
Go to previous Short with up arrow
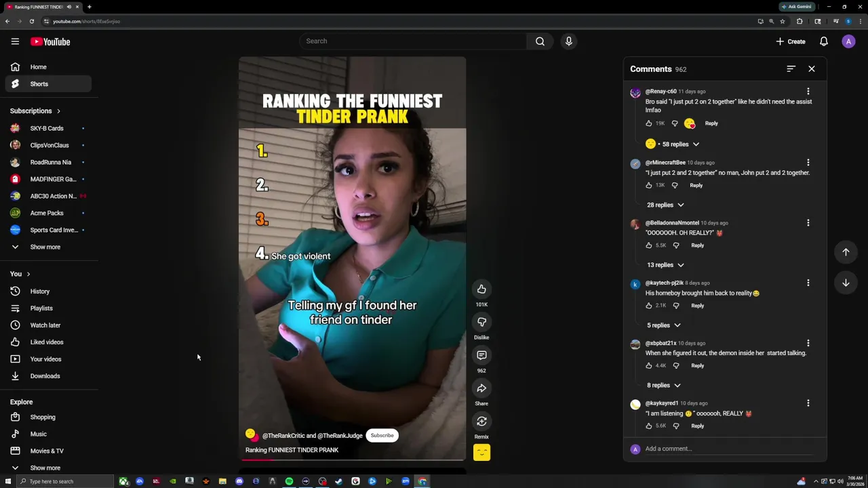click(846, 252)
